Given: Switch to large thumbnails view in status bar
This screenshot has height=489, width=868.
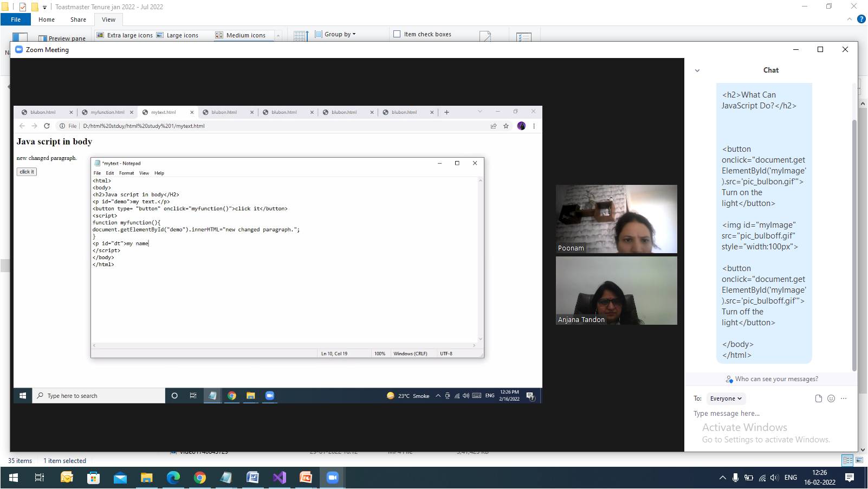Looking at the screenshot, I should (859, 460).
